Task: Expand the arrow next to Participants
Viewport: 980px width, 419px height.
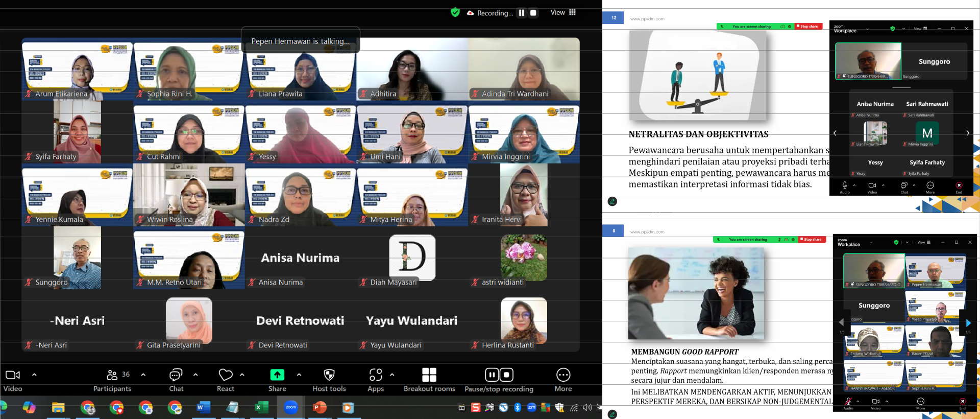Action: tap(143, 375)
